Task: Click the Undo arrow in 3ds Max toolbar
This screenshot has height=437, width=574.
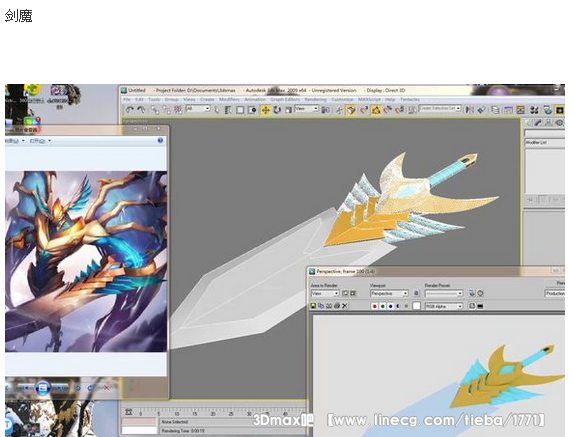Action: (129, 109)
